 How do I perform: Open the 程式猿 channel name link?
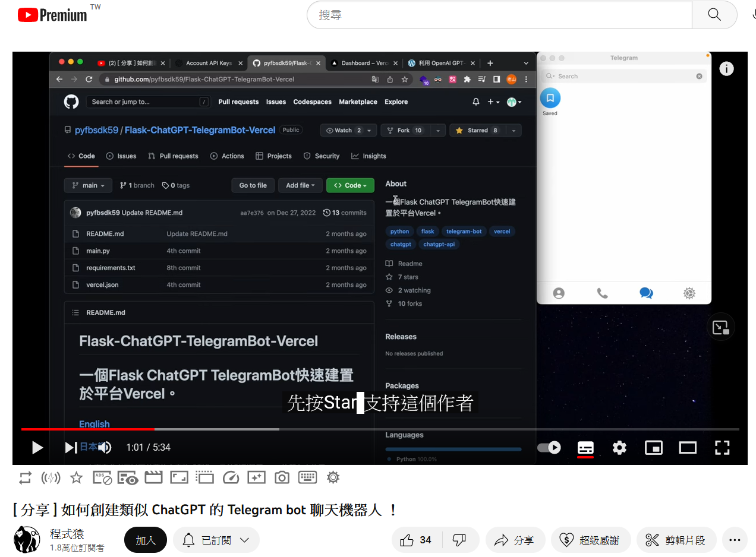(67, 534)
